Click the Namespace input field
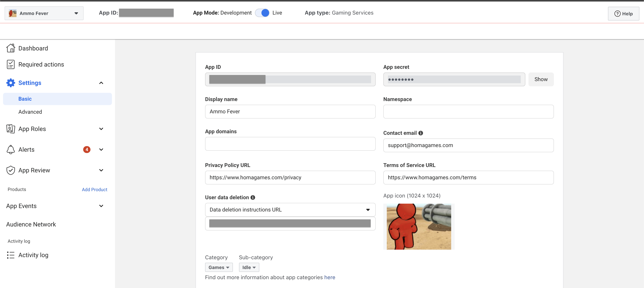Screen dimensions: 644x288 468,112
